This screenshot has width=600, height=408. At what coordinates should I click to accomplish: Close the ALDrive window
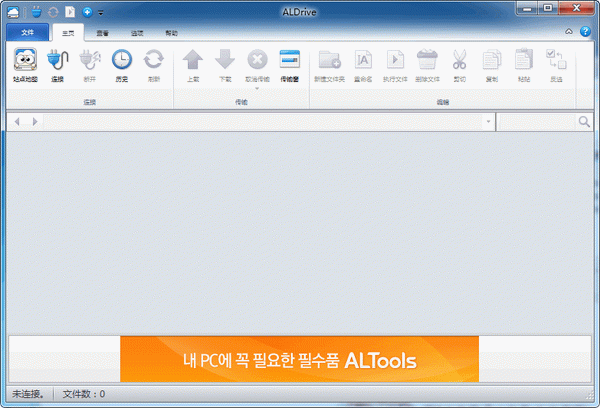tap(576, 8)
